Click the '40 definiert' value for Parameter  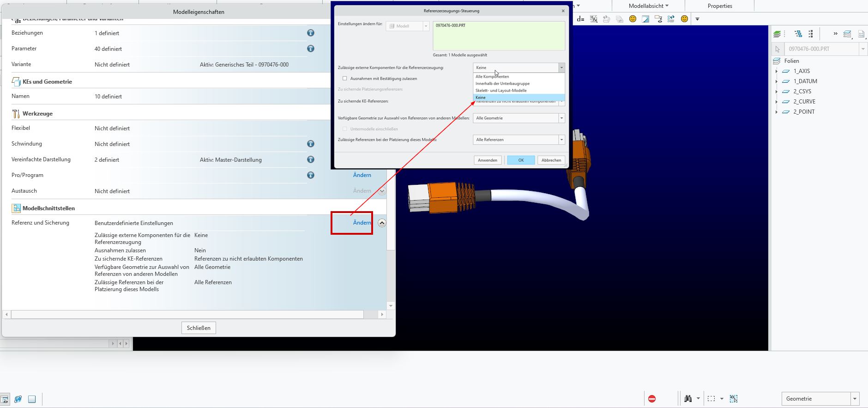[108, 49]
